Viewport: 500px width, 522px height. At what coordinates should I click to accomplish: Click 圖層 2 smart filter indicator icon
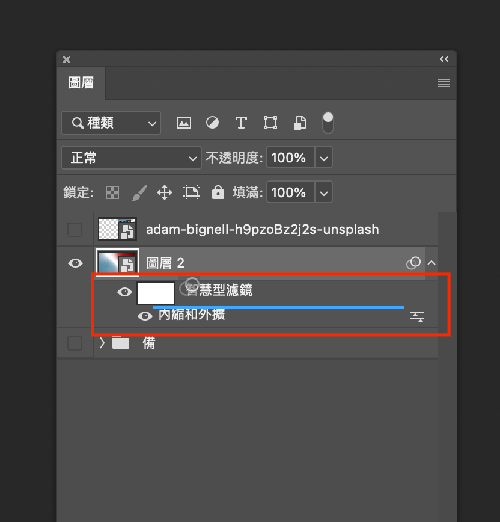coord(413,263)
